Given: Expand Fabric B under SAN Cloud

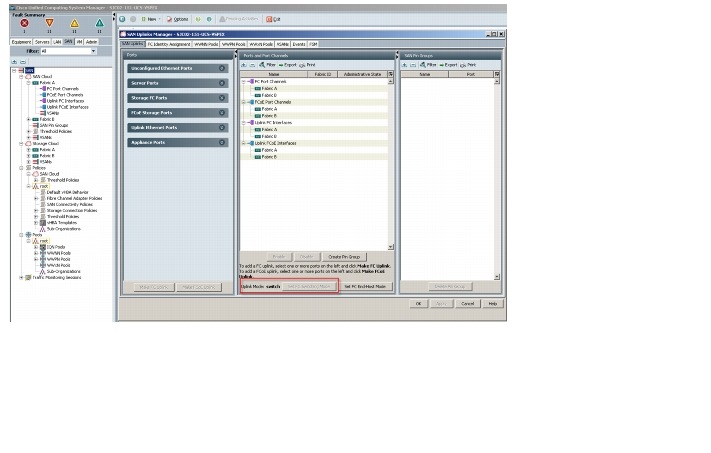Looking at the screenshot, I should [28, 119].
